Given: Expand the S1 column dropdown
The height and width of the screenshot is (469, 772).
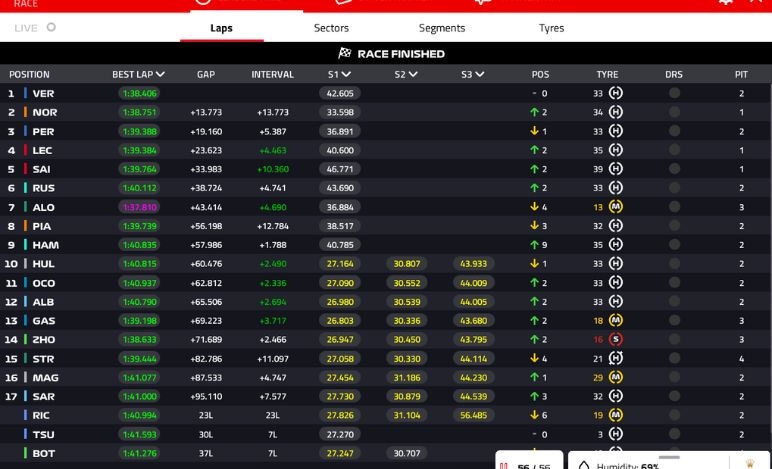Looking at the screenshot, I should [346, 74].
